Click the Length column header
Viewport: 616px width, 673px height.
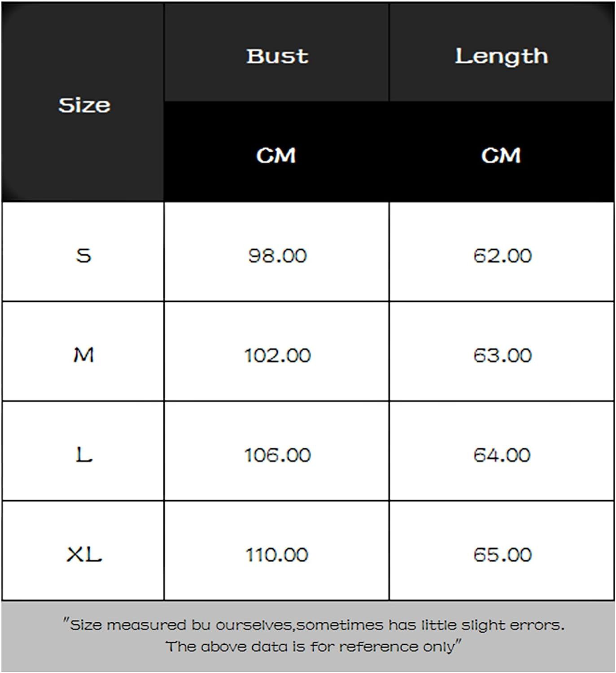coord(502,56)
